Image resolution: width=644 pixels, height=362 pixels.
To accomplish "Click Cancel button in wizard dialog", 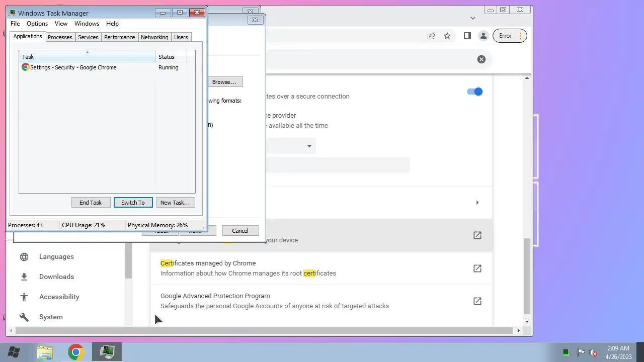I will [240, 231].
